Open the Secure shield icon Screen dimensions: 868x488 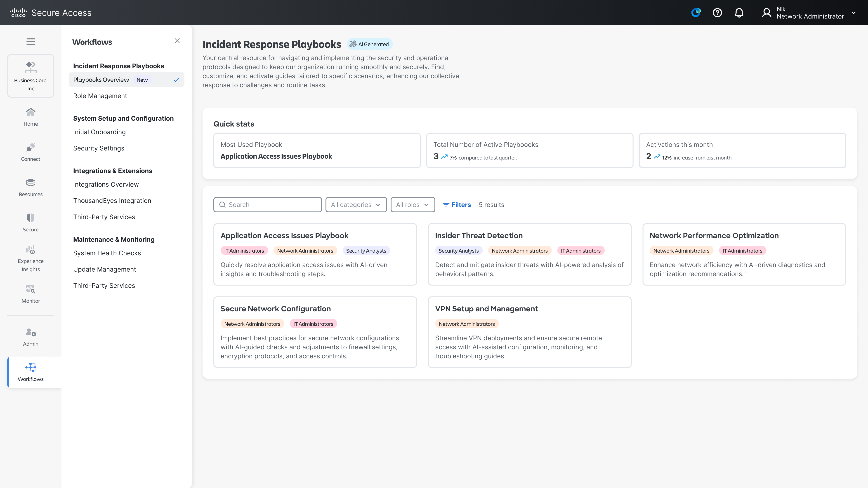pyautogui.click(x=31, y=222)
